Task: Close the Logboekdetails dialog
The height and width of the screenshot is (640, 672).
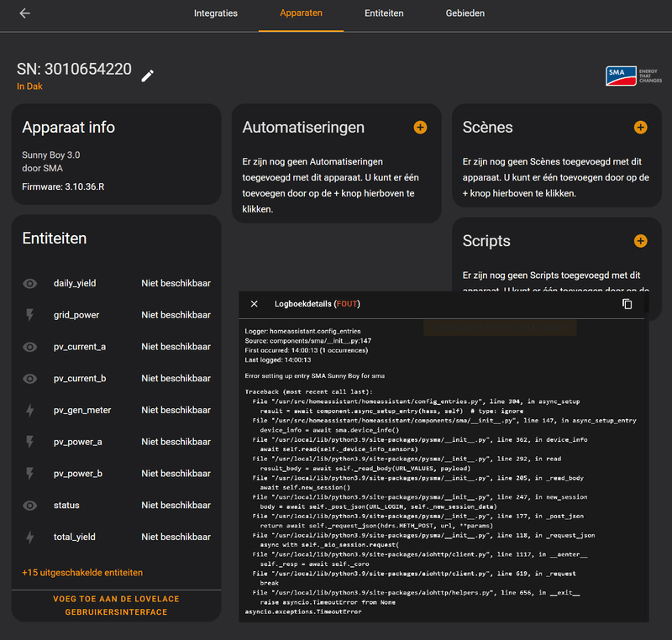Action: tap(255, 304)
